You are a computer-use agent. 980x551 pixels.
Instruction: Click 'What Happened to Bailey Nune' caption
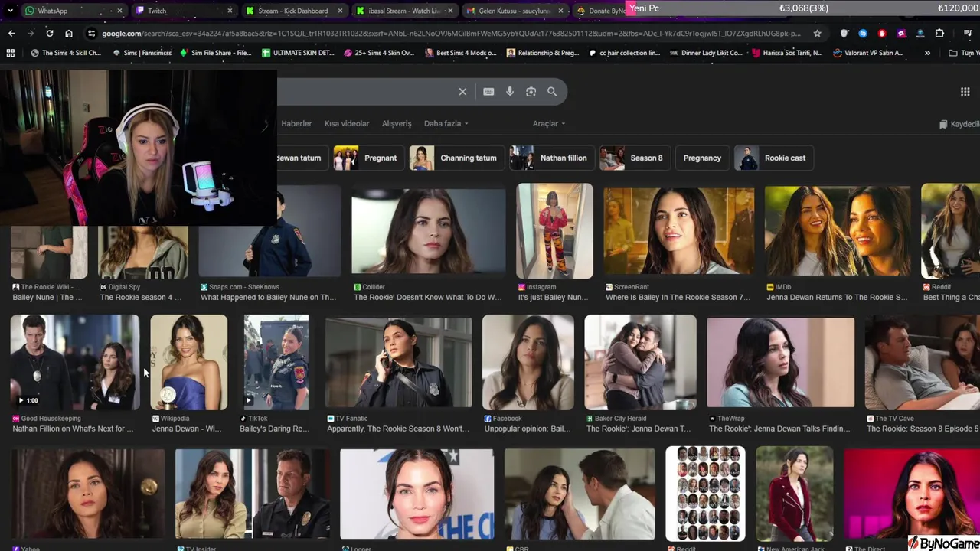tap(268, 298)
